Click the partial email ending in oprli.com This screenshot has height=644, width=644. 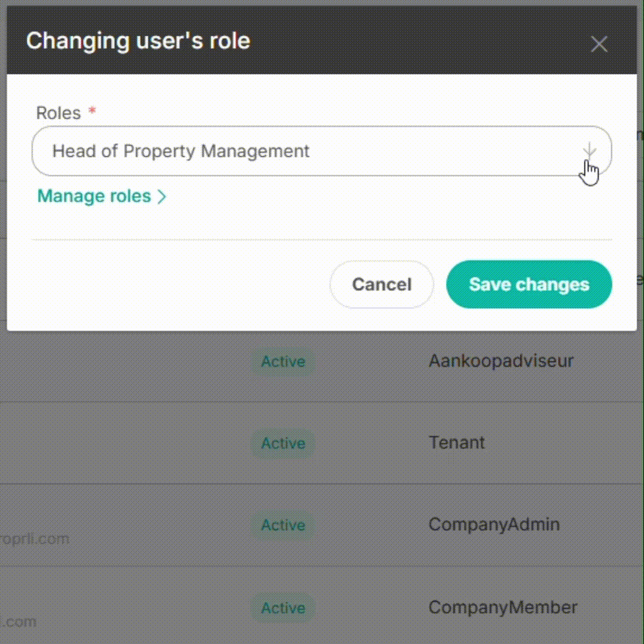click(35, 539)
